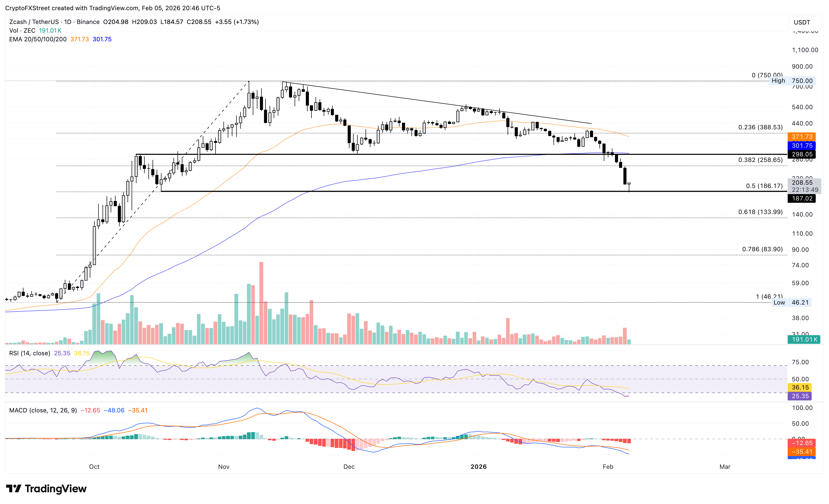Click the purple 25.35 RSI value tag
829x504 pixels.
tap(799, 396)
